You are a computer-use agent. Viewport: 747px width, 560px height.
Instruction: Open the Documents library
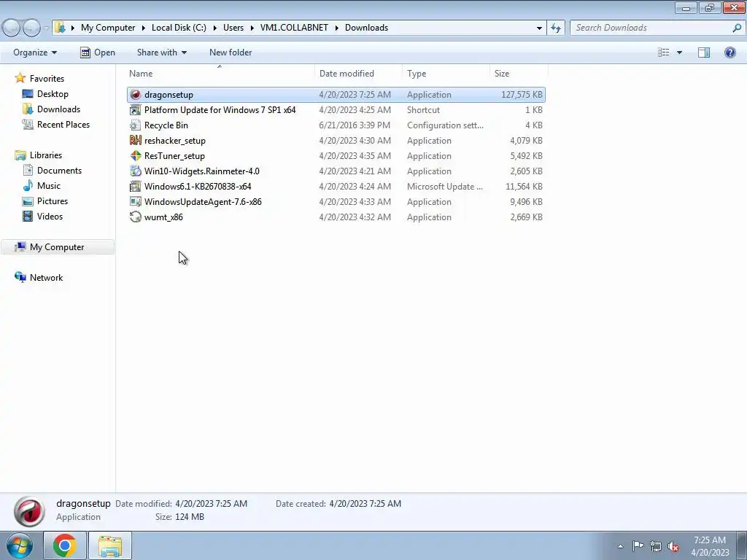(59, 171)
